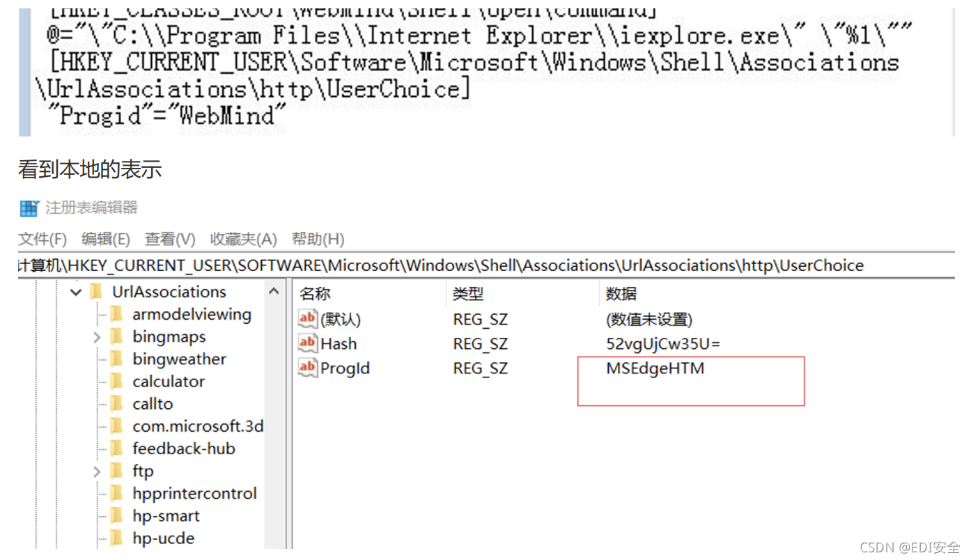Click REG_SZ type in Hash row
The image size is (971, 560).
481,343
